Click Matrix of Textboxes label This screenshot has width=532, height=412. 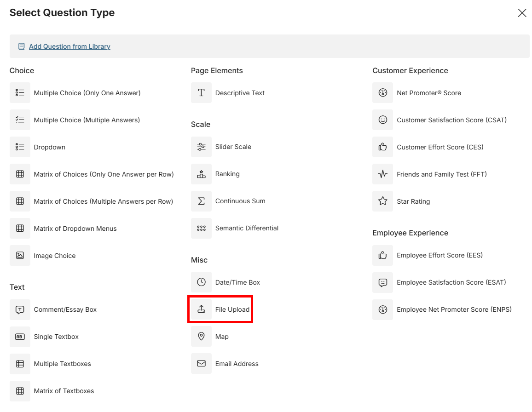coord(64,391)
